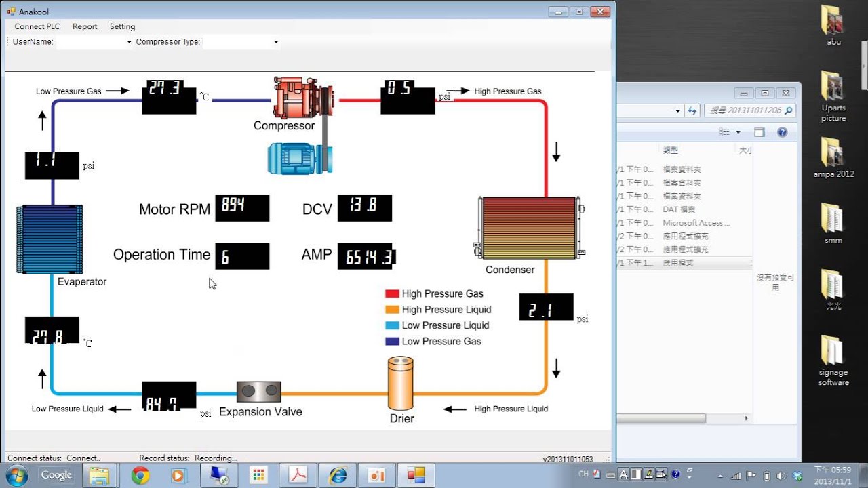Open the Connect PLC menu
Viewport: 868px width, 488px height.
click(x=37, y=26)
